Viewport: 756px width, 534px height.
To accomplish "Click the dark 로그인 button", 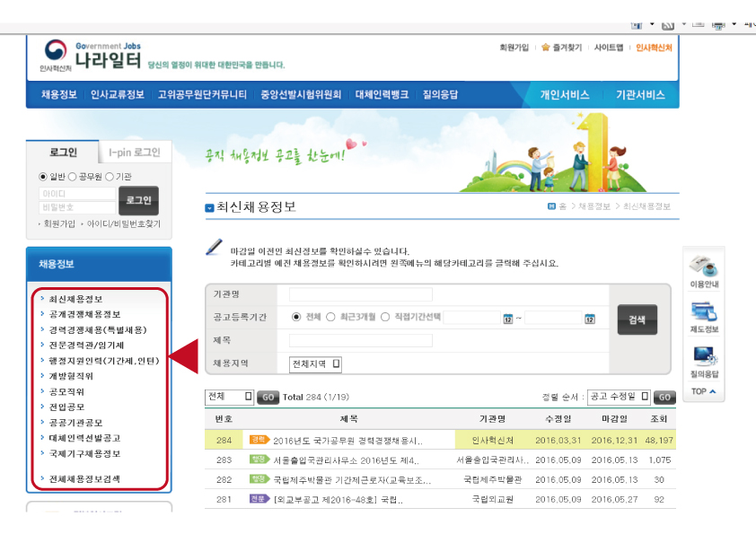I will coord(138,200).
